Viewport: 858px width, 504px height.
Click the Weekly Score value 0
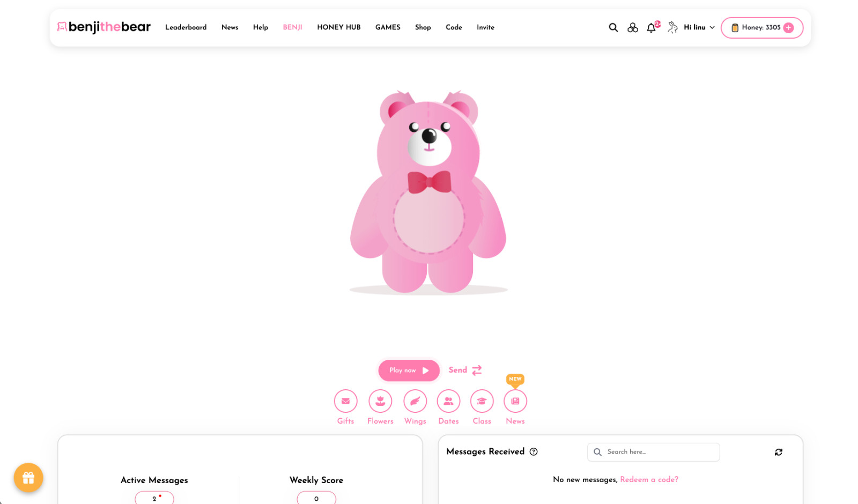(316, 498)
